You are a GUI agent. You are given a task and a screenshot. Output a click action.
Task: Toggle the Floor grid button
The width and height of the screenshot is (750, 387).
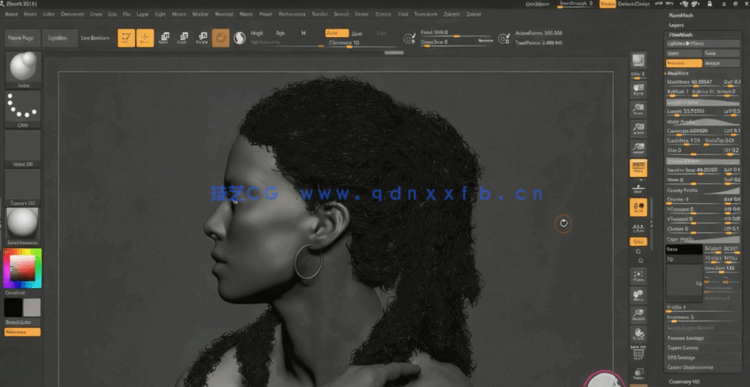tap(639, 188)
